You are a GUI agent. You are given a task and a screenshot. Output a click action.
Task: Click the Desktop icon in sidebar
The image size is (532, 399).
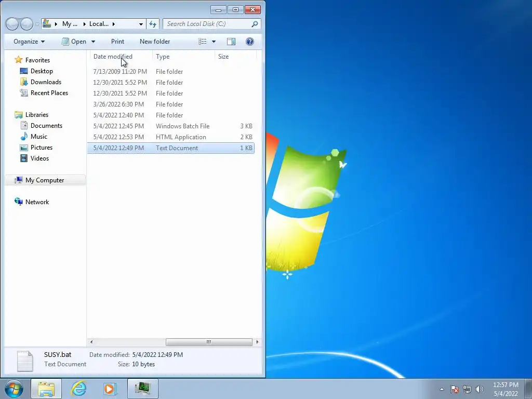point(24,71)
